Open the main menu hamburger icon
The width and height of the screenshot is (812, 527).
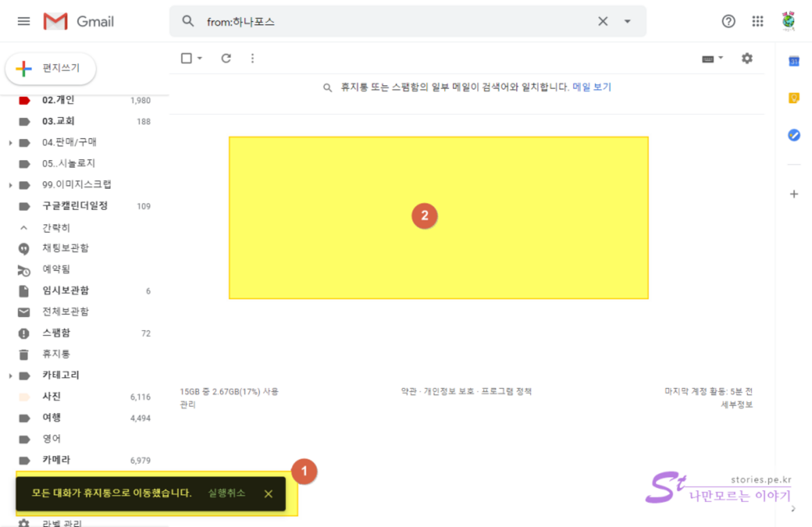click(x=24, y=21)
